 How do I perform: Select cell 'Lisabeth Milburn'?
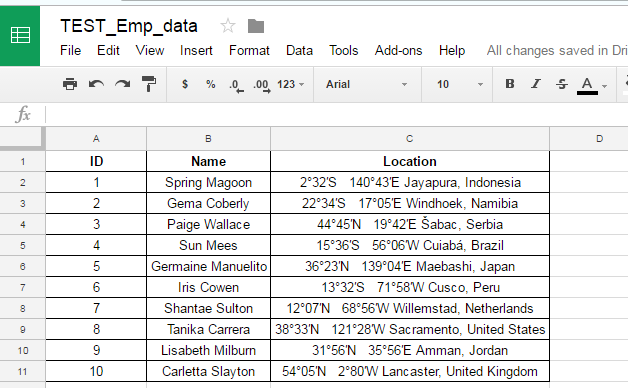coord(208,350)
